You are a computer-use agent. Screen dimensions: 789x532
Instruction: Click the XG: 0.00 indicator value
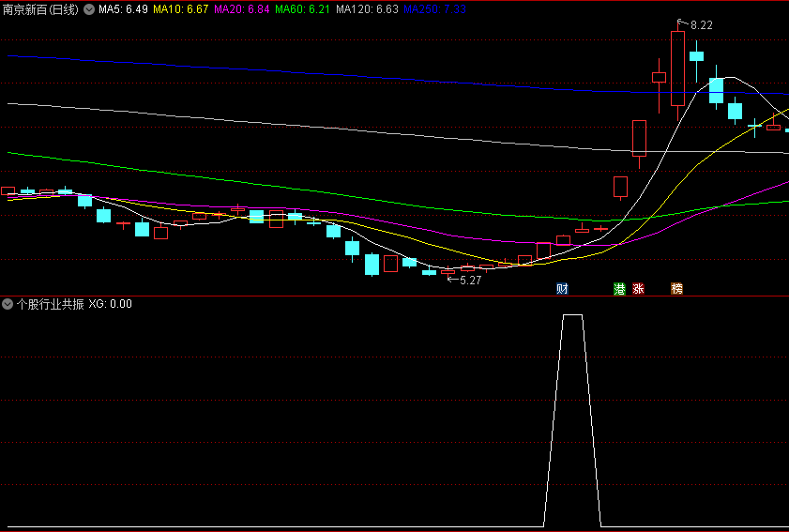(x=110, y=304)
